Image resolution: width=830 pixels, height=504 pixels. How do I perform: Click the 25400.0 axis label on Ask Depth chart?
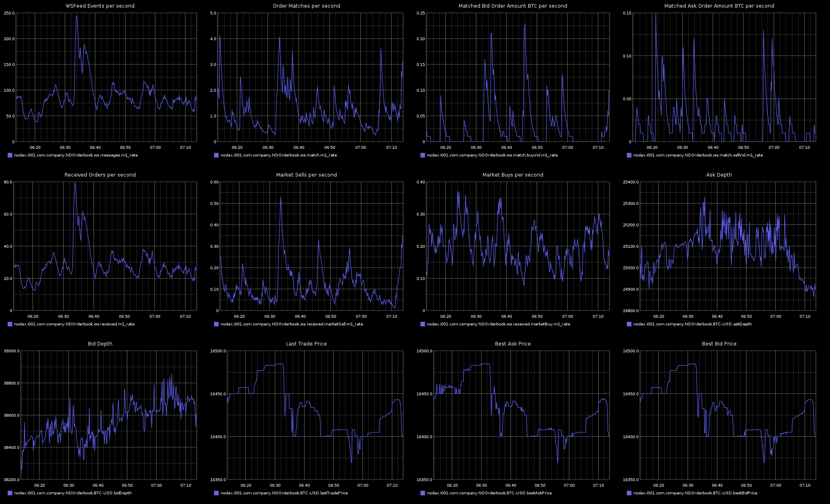coord(631,182)
